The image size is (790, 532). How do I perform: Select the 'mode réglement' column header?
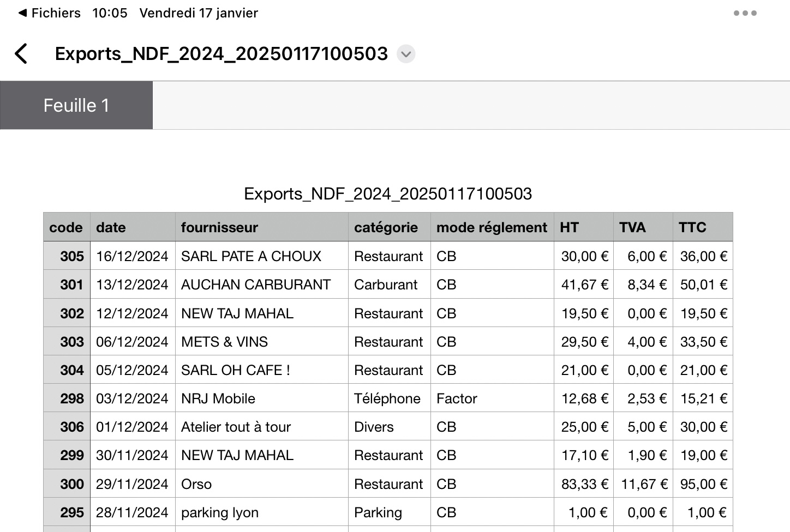click(x=493, y=227)
